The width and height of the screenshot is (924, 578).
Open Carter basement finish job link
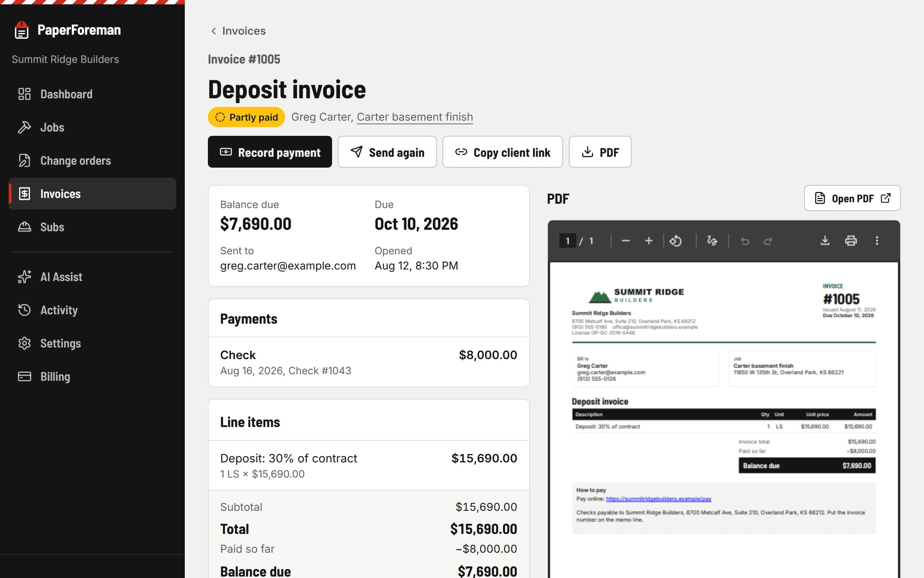click(x=415, y=117)
